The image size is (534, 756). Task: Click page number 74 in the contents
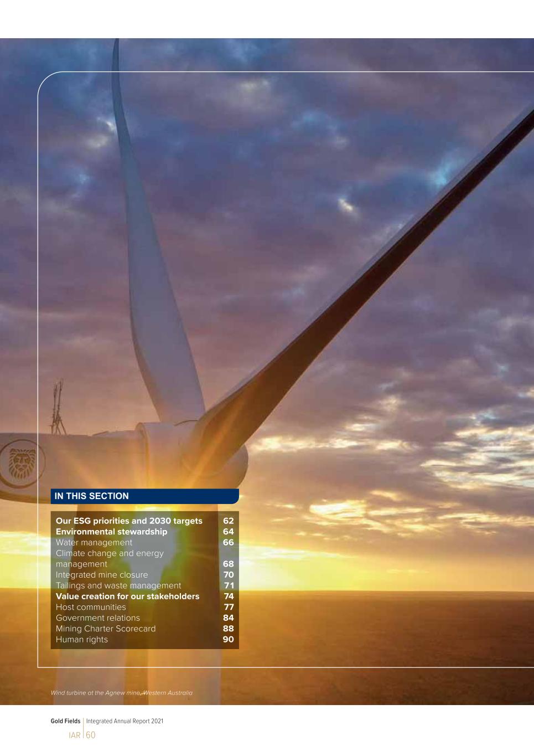click(x=229, y=596)
